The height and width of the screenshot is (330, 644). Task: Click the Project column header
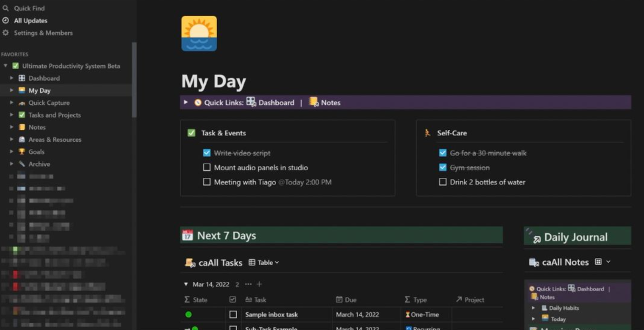tap(470, 300)
